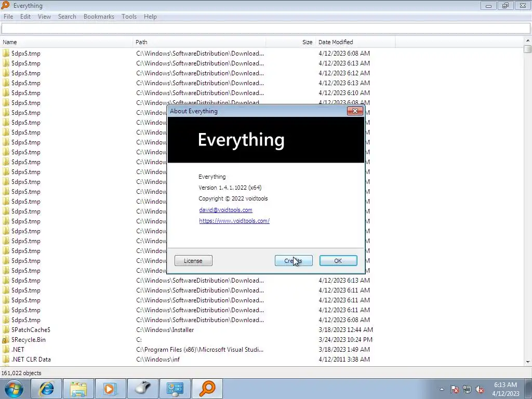Launch Internet Explorer from taskbar
Screen dimensions: 532x399
46,389
